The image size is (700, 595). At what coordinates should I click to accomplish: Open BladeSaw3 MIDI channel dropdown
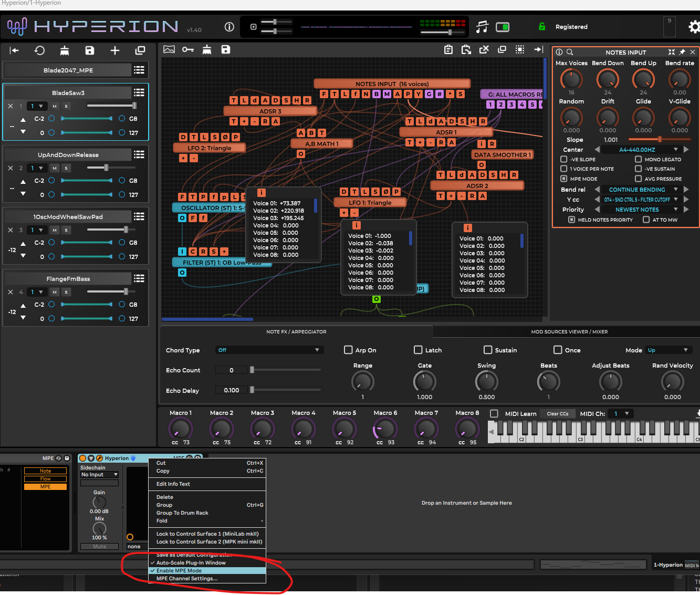[x=36, y=106]
